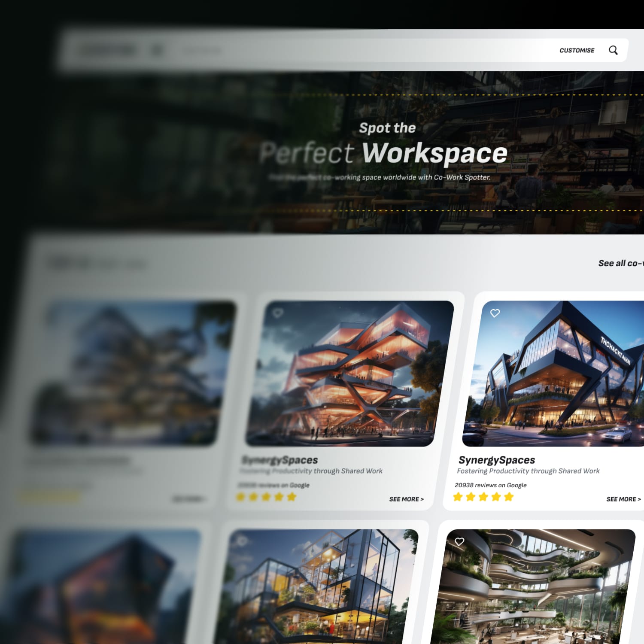View the glass cube building photo
The image size is (644, 644).
point(316,586)
